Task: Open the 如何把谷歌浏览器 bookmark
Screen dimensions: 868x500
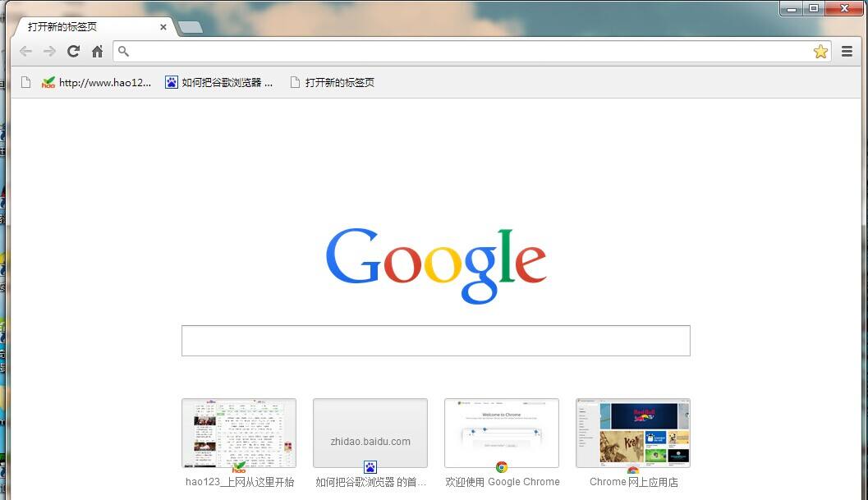Action: (219, 82)
